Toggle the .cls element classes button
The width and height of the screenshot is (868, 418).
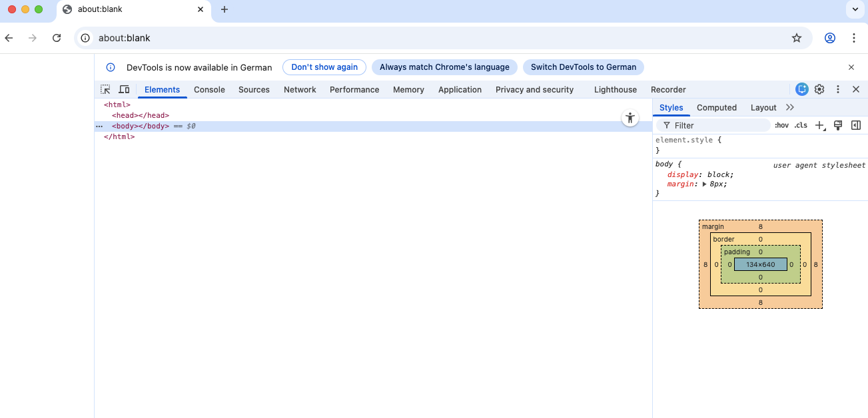(801, 125)
